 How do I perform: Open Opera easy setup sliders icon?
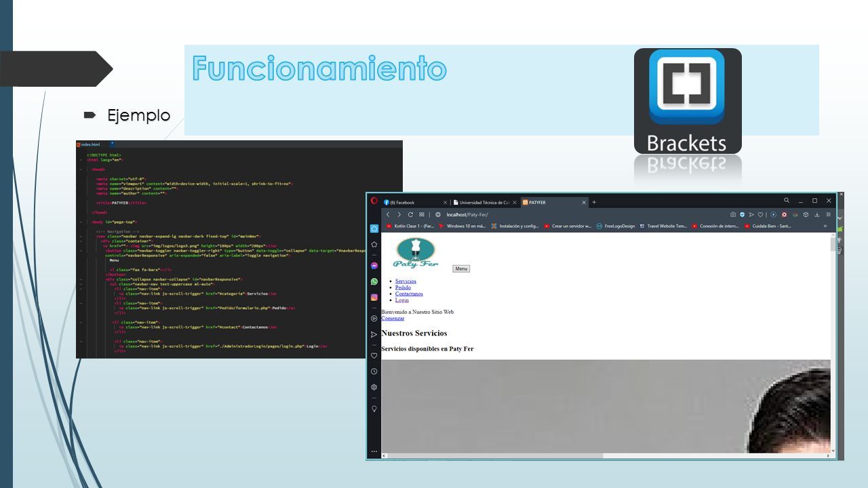tap(829, 215)
